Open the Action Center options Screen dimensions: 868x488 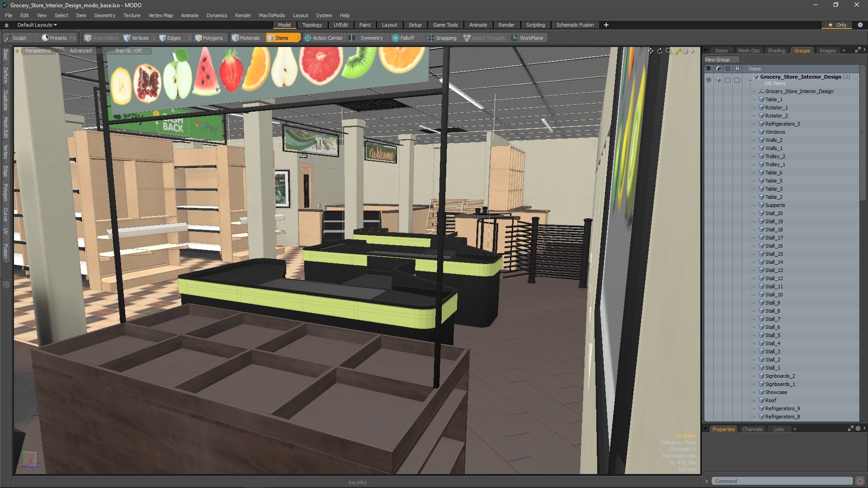pyautogui.click(x=324, y=38)
